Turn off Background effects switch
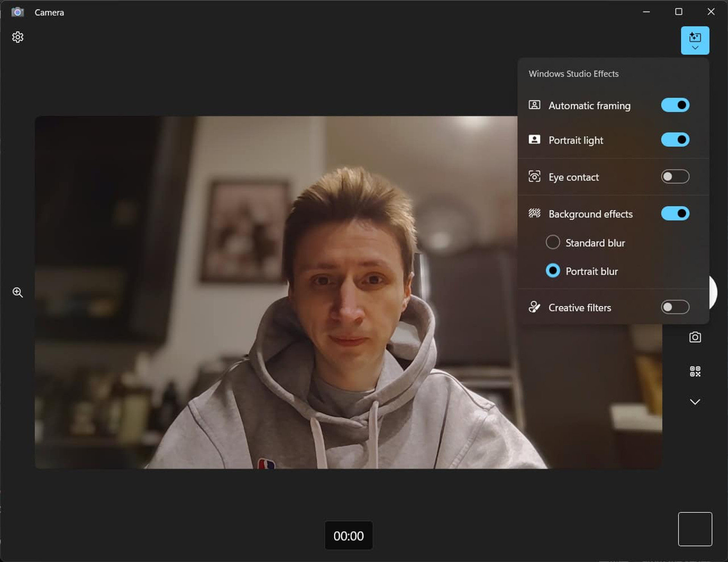The height and width of the screenshot is (562, 728). coord(675,213)
